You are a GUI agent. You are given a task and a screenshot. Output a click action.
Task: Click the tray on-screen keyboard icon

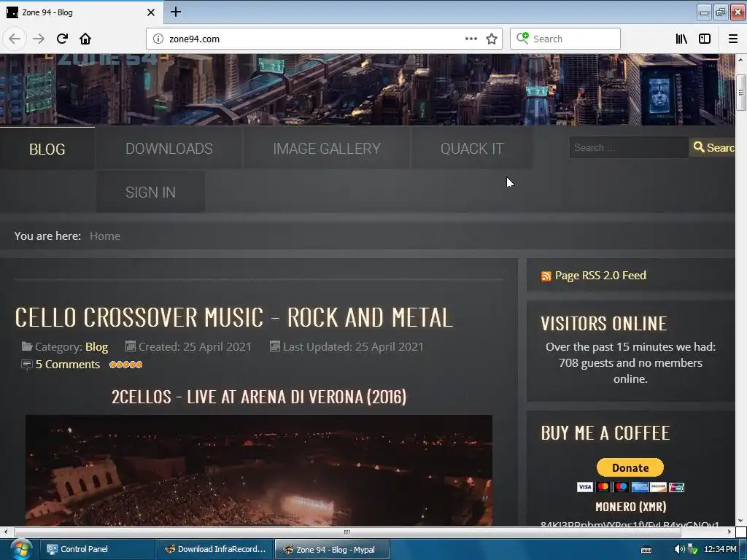[x=646, y=550]
